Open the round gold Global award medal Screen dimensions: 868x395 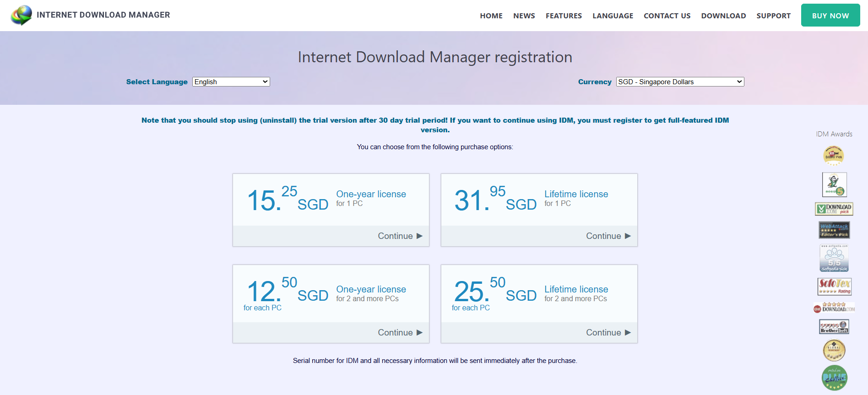click(834, 351)
